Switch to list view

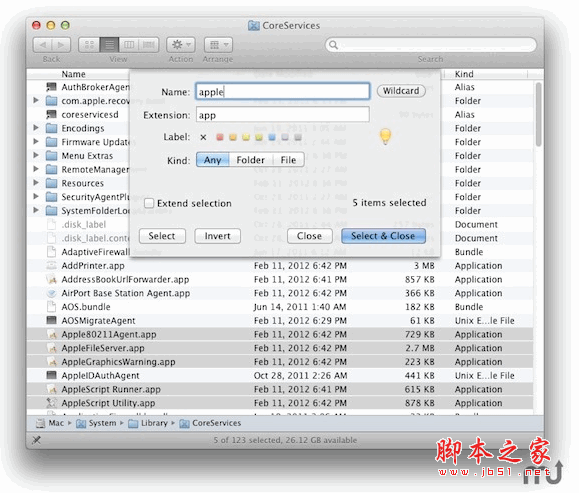point(109,45)
